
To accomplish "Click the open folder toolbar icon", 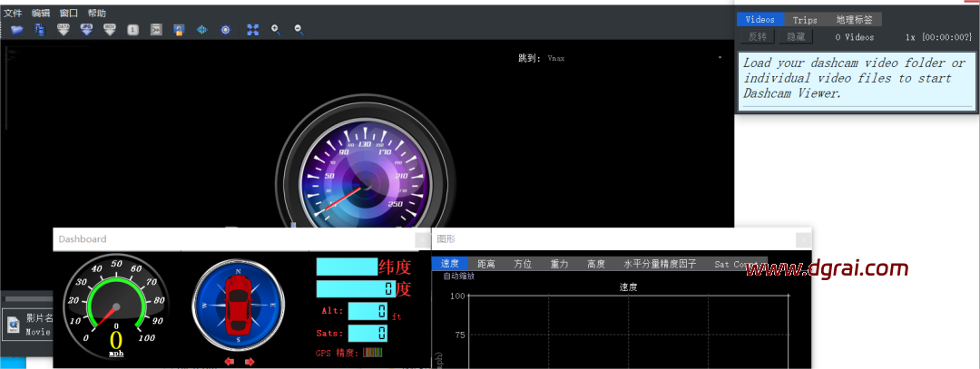I will pyautogui.click(x=17, y=30).
